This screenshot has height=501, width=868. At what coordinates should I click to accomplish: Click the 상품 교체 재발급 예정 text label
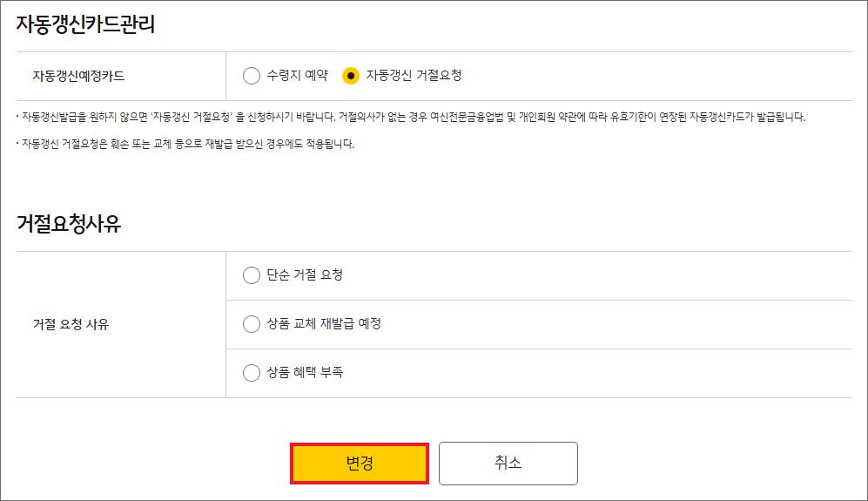(x=325, y=324)
